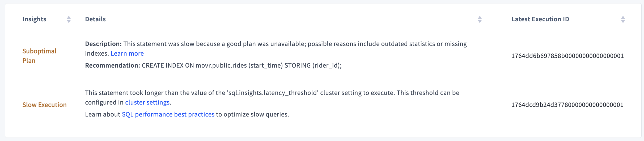Follow the SQL performance best practices link
The width and height of the screenshot is (644, 141).
[168, 114]
